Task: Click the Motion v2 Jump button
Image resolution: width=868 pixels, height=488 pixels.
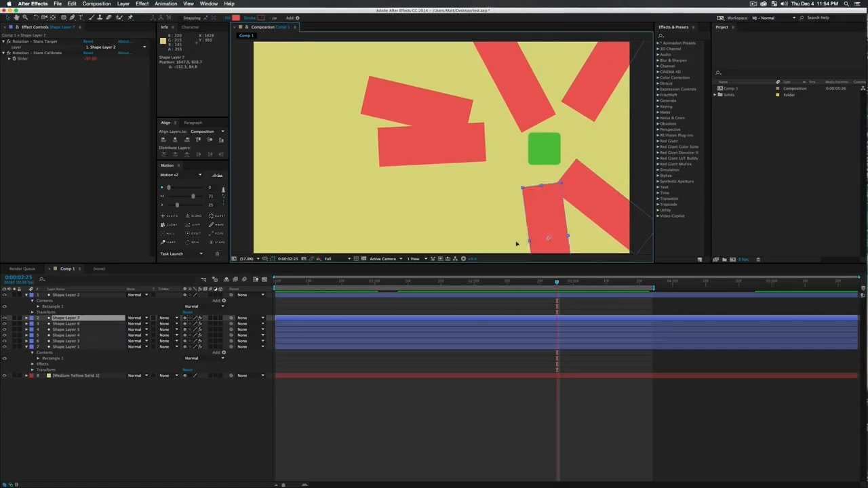Action: click(193, 224)
